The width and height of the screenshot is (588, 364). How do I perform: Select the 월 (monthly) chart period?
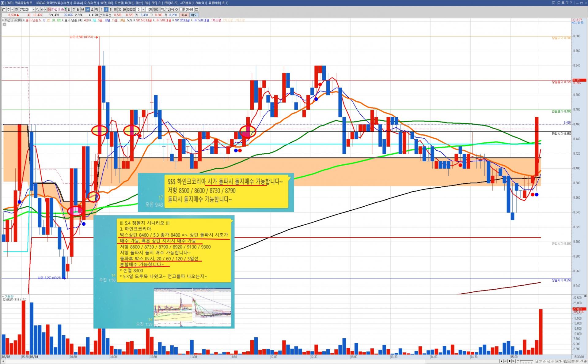78,9
